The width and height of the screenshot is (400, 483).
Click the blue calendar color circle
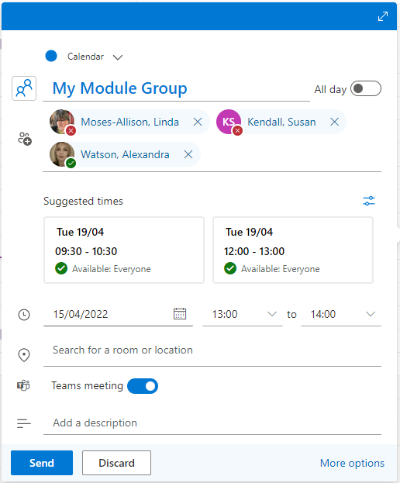point(51,56)
